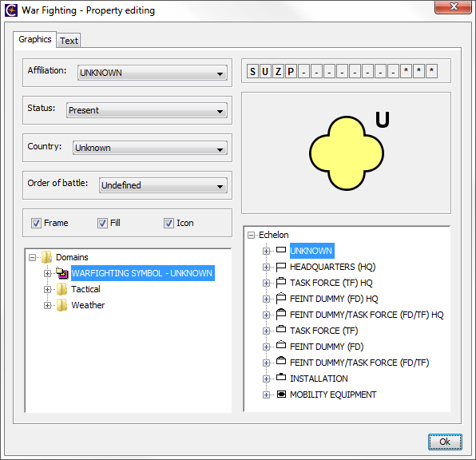Viewport: 476px width, 460px height.
Task: Select the Domains root label
Action: tap(72, 257)
